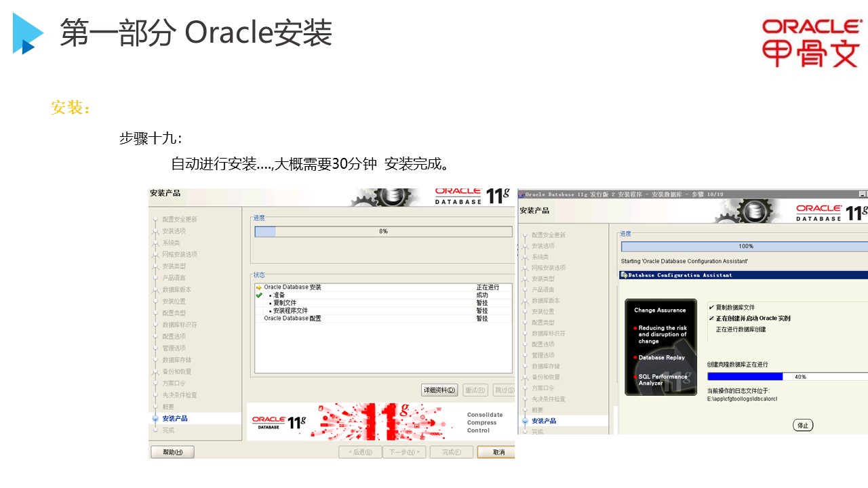Select 数据库标识符 step in left installer
Viewport: 868px width, 488px height.
click(180, 325)
